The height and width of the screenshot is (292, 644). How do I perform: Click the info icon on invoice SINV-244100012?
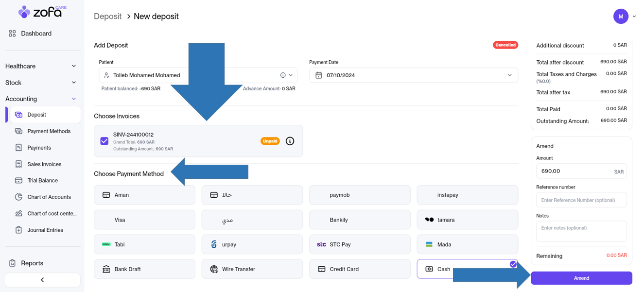tap(290, 141)
